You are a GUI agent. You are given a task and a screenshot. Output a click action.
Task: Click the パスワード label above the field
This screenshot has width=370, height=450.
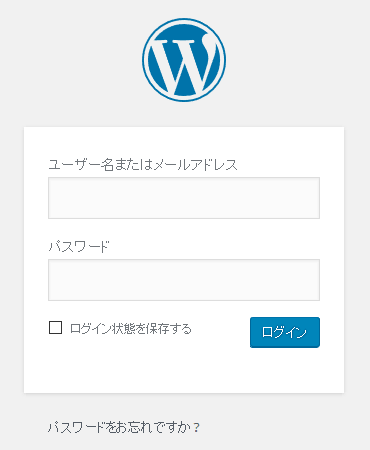(79, 247)
